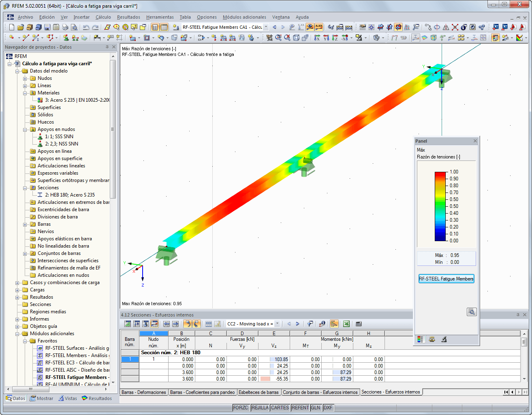Image resolution: width=532 pixels, height=415 pixels.
Task: Go to next load case in table toolbar
Action: click(297, 324)
